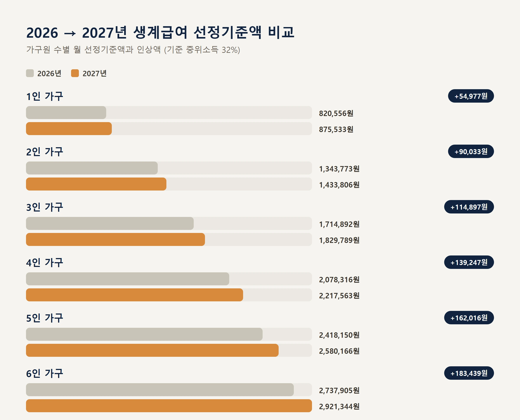Image resolution: width=520 pixels, height=420 pixels.
Task: Click the gray 2026 bar for 6인 가구
Action: pos(160,389)
